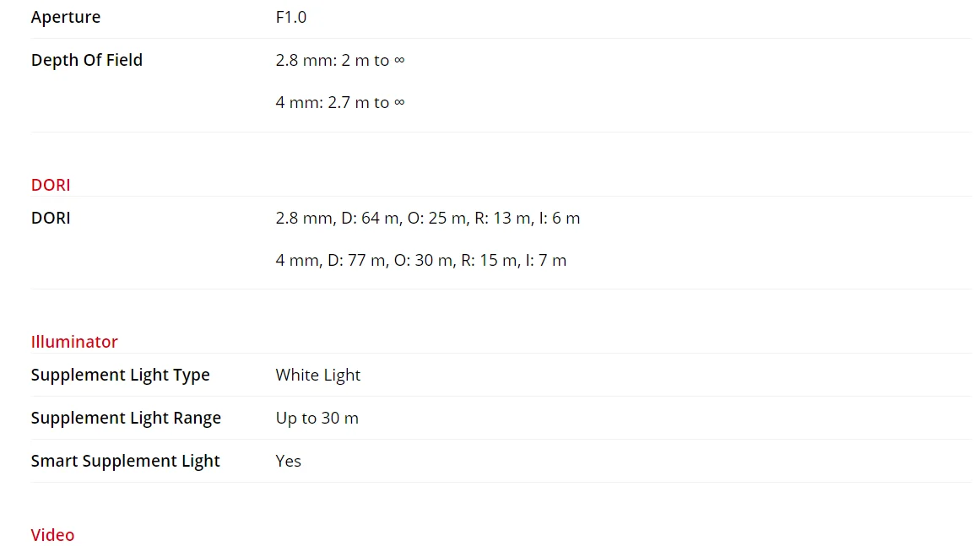The width and height of the screenshot is (980, 546).
Task: Click the D: 77 m detection distance
Action: click(356, 261)
